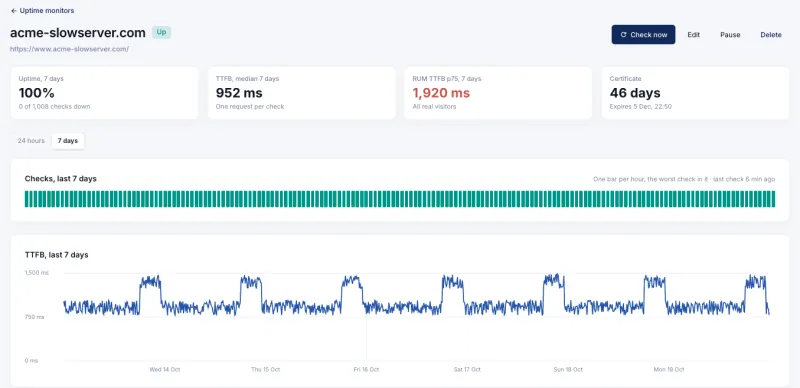
Task: Open the https://www.acme-slowserver.com/ URL link
Action: [69, 49]
